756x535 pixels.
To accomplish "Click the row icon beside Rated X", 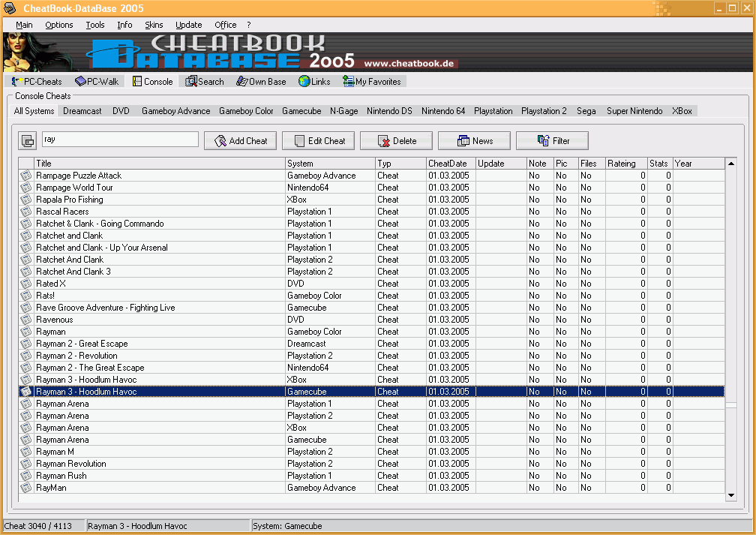I will [26, 284].
